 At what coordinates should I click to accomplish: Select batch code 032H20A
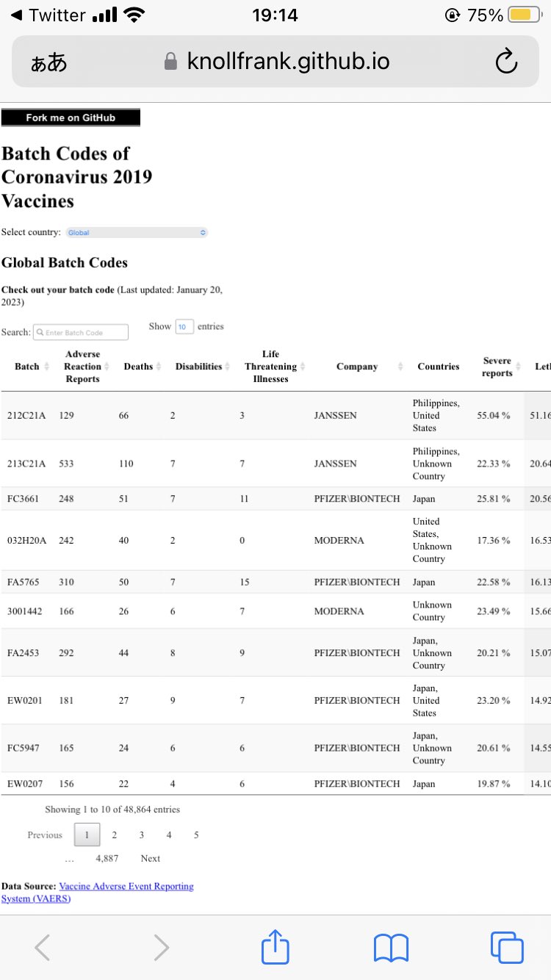(27, 540)
